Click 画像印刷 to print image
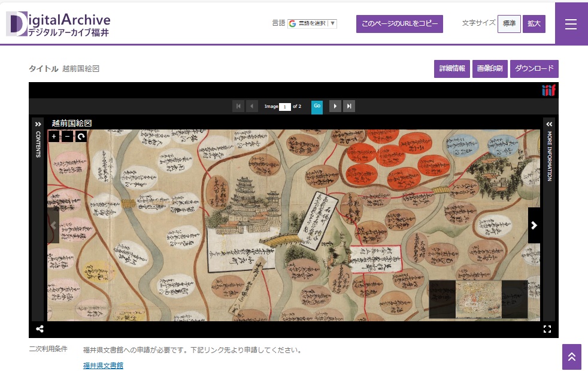Image resolution: width=588 pixels, height=371 pixels. pos(490,69)
